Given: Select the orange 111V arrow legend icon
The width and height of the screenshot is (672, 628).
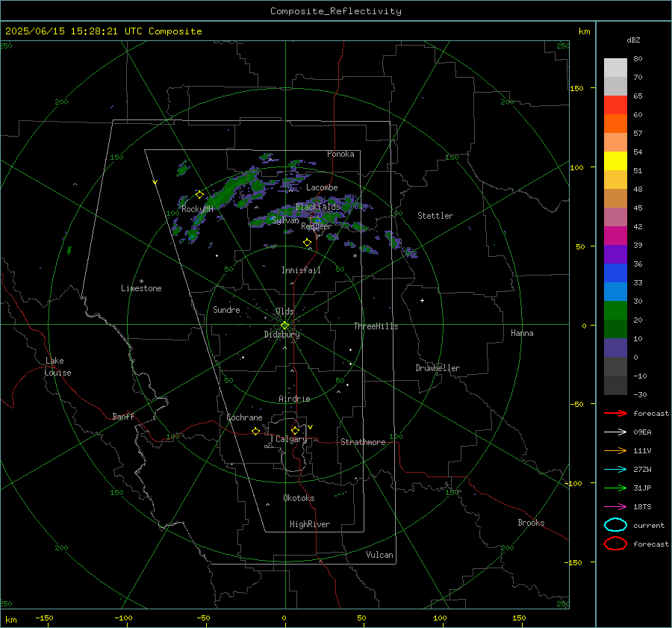Looking at the screenshot, I should (x=615, y=450).
